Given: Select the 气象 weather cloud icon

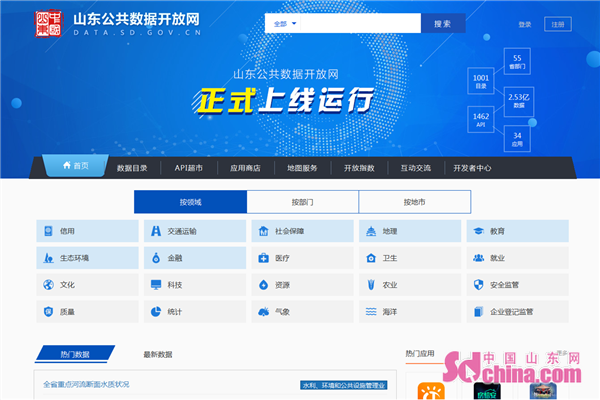Looking at the screenshot, I should coord(263,312).
